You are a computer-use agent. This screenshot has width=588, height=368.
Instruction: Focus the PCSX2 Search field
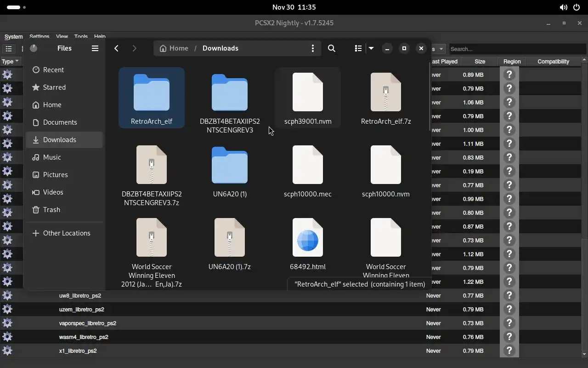pyautogui.click(x=517, y=49)
